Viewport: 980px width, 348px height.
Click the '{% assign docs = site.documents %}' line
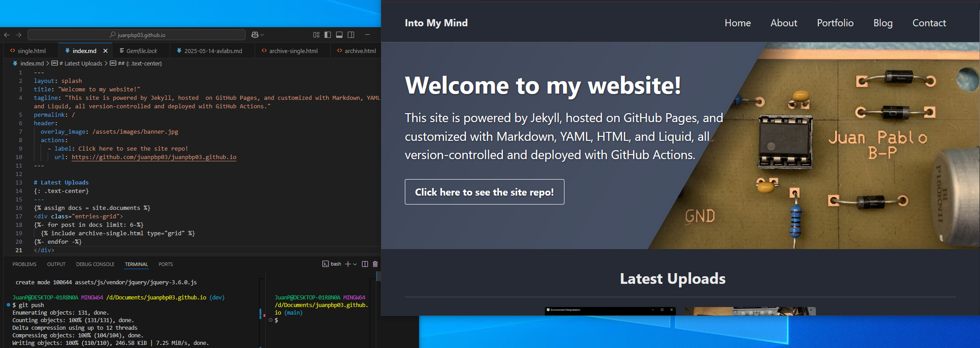pyautogui.click(x=92, y=208)
